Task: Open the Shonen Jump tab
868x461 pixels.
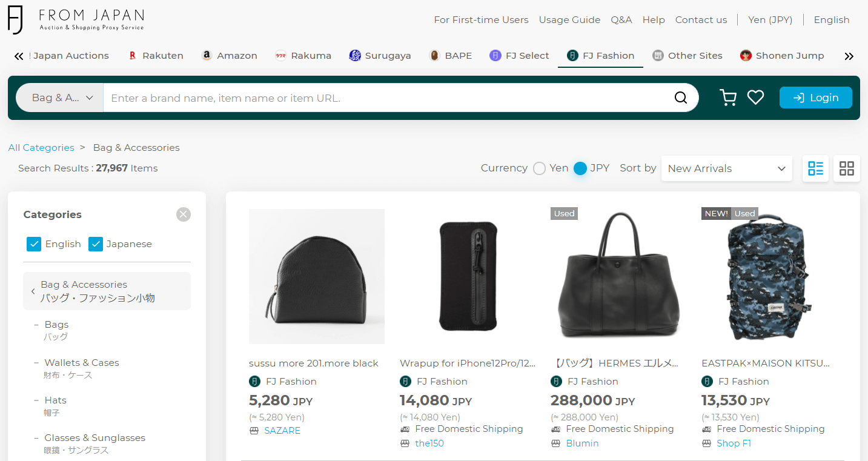Action: (782, 56)
